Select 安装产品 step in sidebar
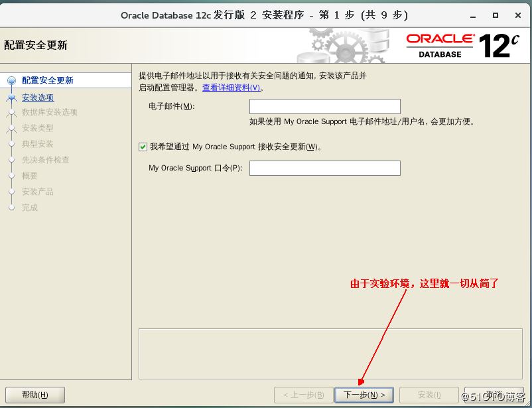Screen dimensions: 532x408 (38, 192)
